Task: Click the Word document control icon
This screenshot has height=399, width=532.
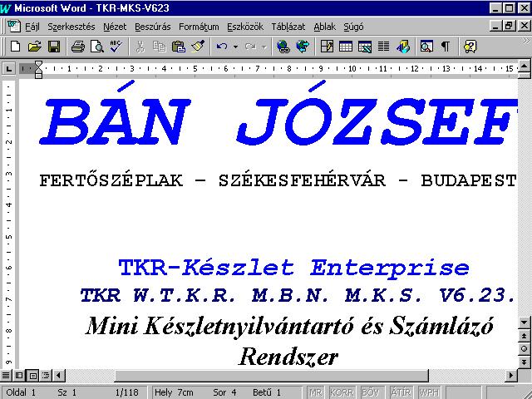Action: point(13,26)
